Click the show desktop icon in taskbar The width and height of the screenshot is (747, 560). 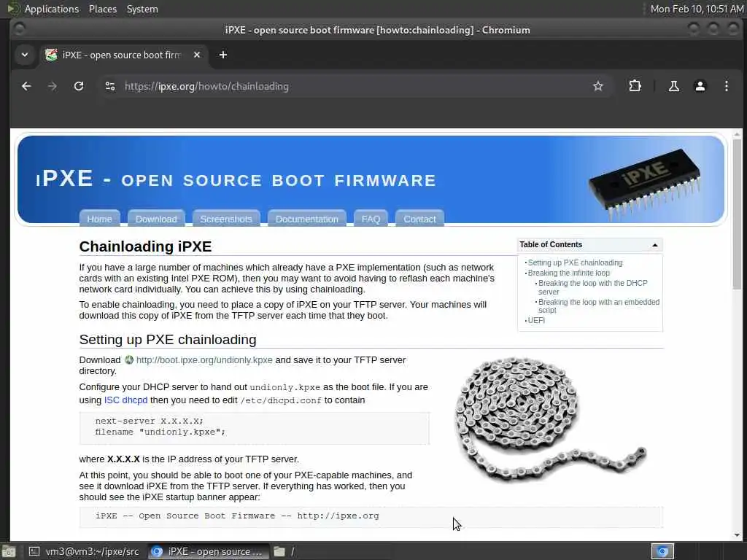[x=9, y=552]
